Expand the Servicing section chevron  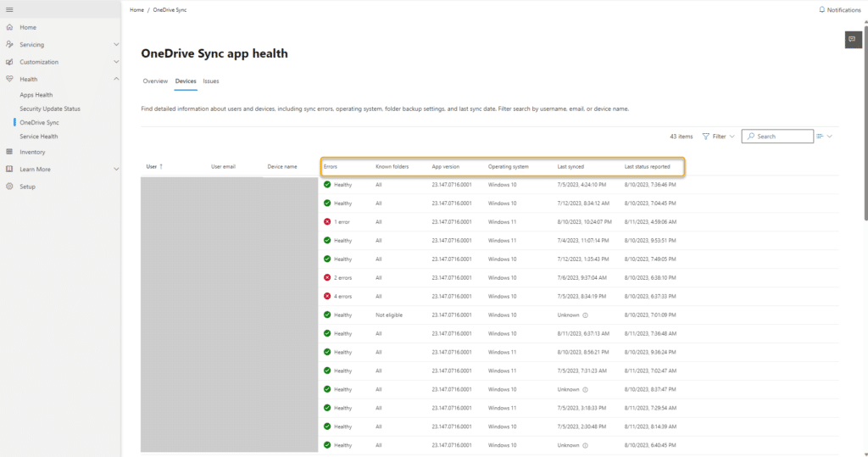(x=116, y=44)
